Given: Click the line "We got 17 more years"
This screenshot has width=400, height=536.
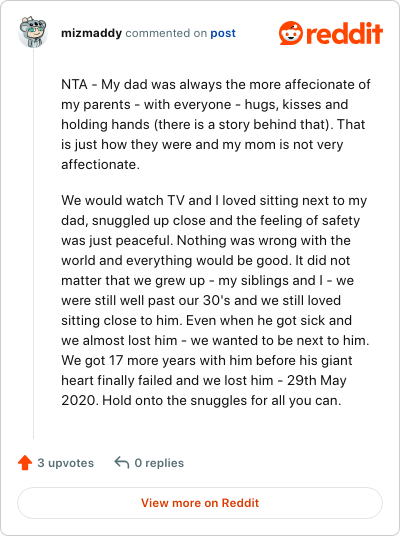Looking at the screenshot, I should tap(206, 360).
